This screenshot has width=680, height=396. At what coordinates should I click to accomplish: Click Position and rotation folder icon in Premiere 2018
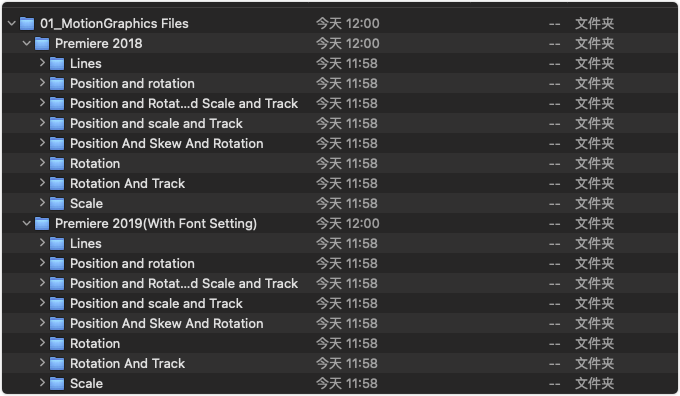tap(57, 83)
